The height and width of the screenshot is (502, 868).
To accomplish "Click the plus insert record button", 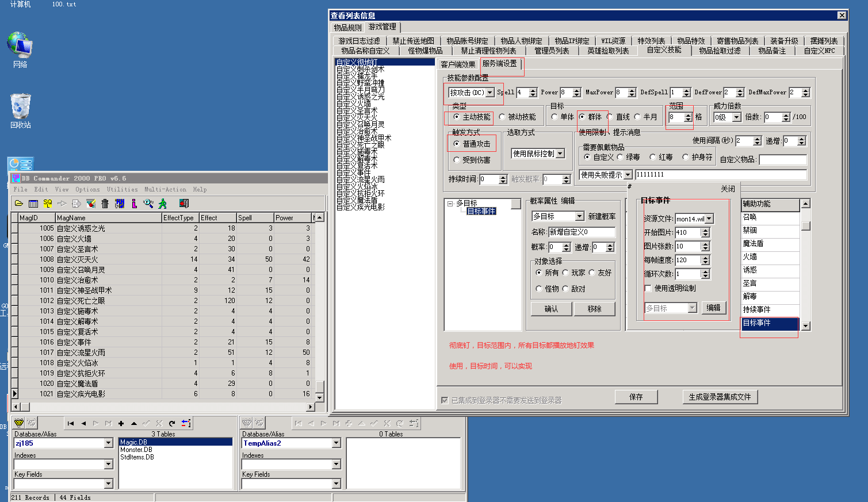I will click(121, 423).
